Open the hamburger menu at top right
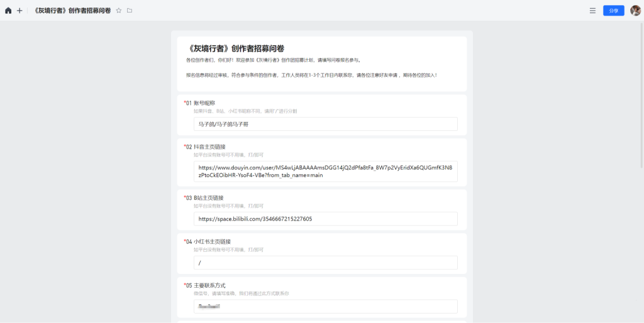Image resolution: width=644 pixels, height=323 pixels. click(592, 11)
